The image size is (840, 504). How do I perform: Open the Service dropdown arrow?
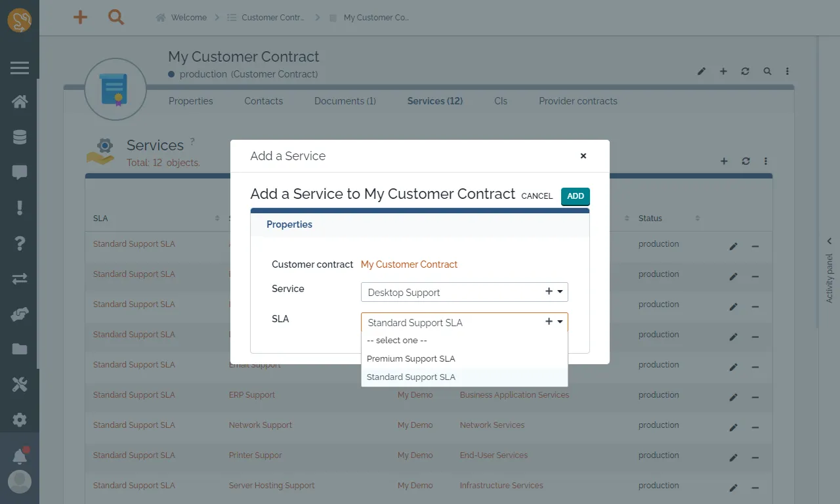tap(560, 292)
